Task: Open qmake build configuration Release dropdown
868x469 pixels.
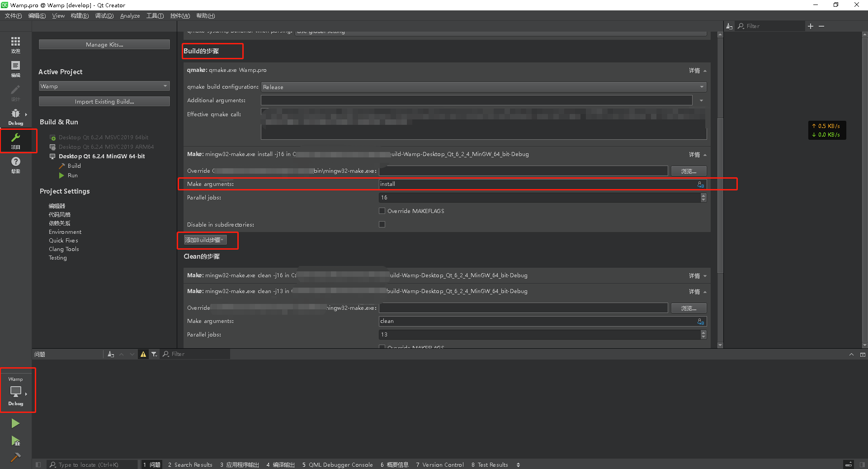Action: (x=484, y=87)
